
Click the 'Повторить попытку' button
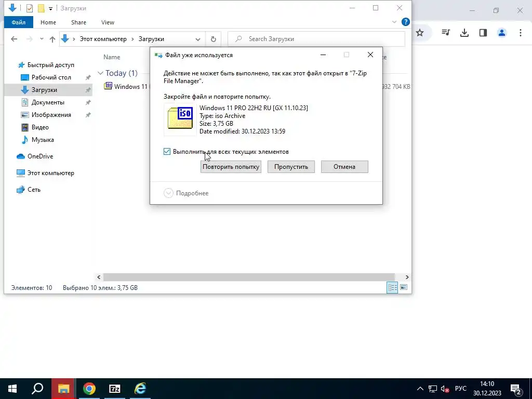coord(231,167)
